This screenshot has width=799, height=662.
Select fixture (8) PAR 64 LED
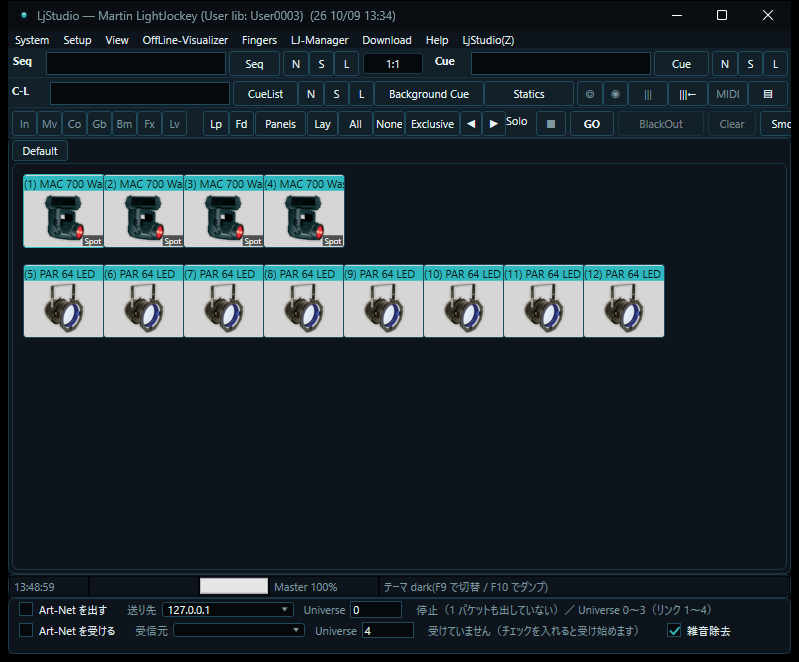pos(304,301)
